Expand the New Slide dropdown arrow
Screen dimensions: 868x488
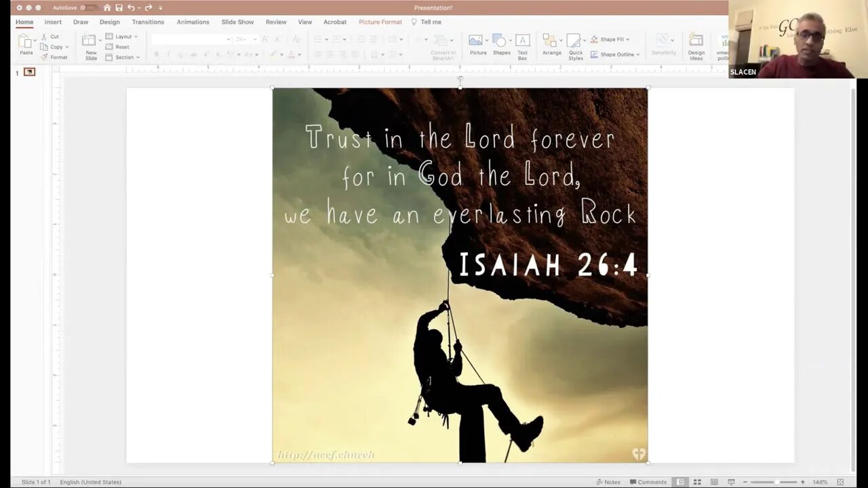point(100,41)
